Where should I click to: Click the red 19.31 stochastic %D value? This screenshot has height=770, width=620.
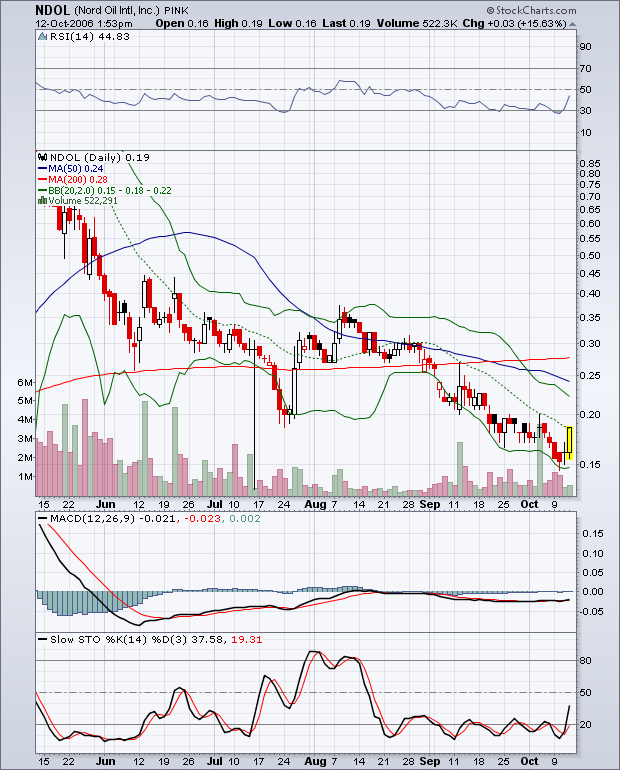coord(246,639)
